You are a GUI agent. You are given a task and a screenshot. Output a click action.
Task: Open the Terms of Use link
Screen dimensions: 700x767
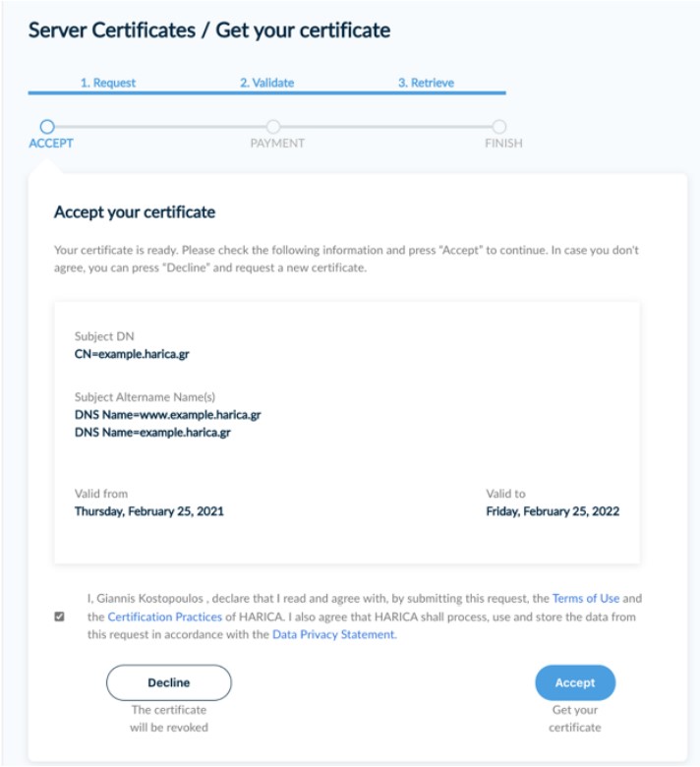coord(586,598)
